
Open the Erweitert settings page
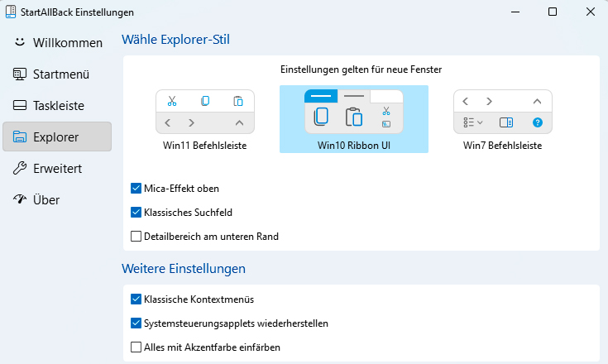(57, 168)
